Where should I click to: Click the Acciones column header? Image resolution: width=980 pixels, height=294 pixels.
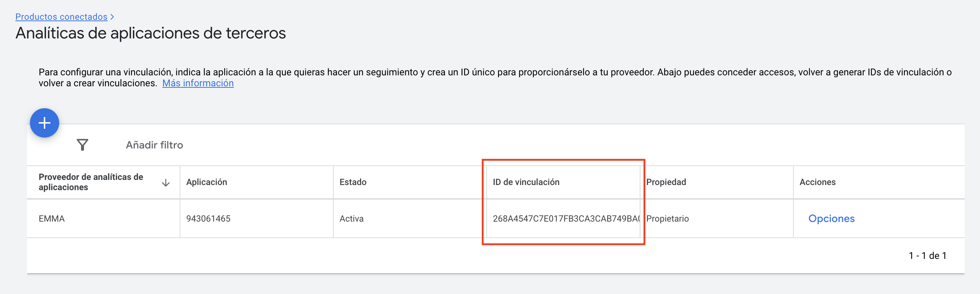point(817,182)
